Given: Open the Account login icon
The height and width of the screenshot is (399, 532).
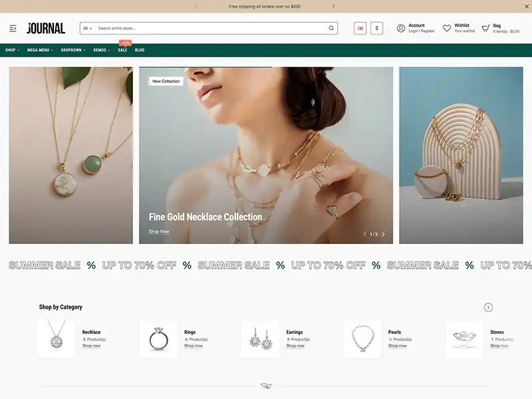Looking at the screenshot, I should click(400, 27).
